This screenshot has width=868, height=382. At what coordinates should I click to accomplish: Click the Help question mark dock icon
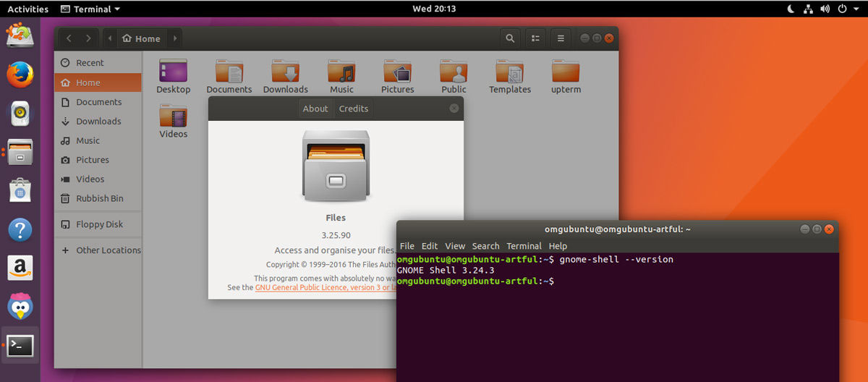pyautogui.click(x=20, y=230)
